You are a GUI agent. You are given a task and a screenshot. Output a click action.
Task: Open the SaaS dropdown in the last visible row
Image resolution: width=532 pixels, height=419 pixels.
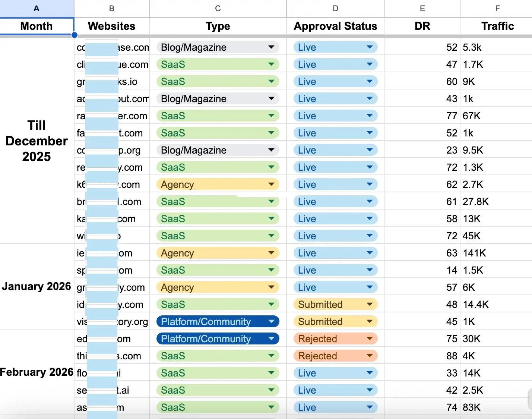(271, 407)
